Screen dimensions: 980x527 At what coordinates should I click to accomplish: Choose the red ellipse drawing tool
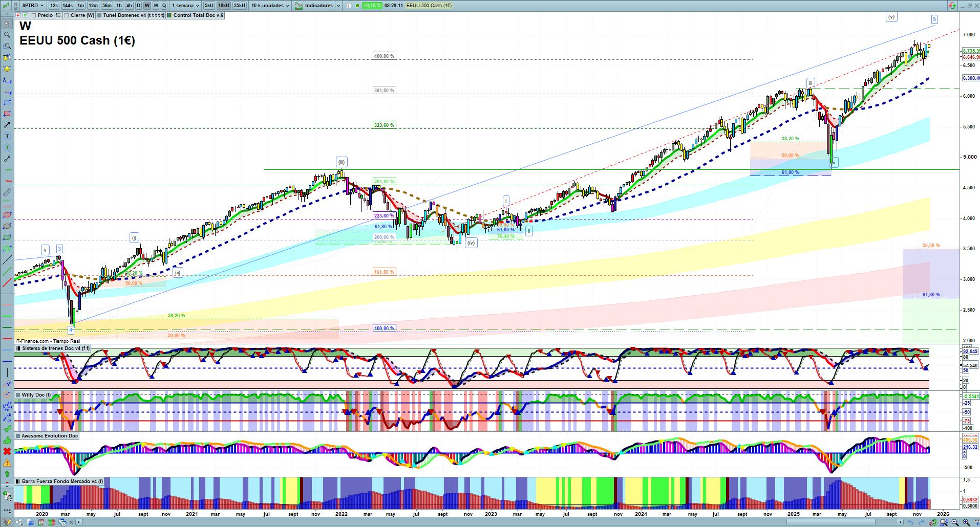coord(7,215)
